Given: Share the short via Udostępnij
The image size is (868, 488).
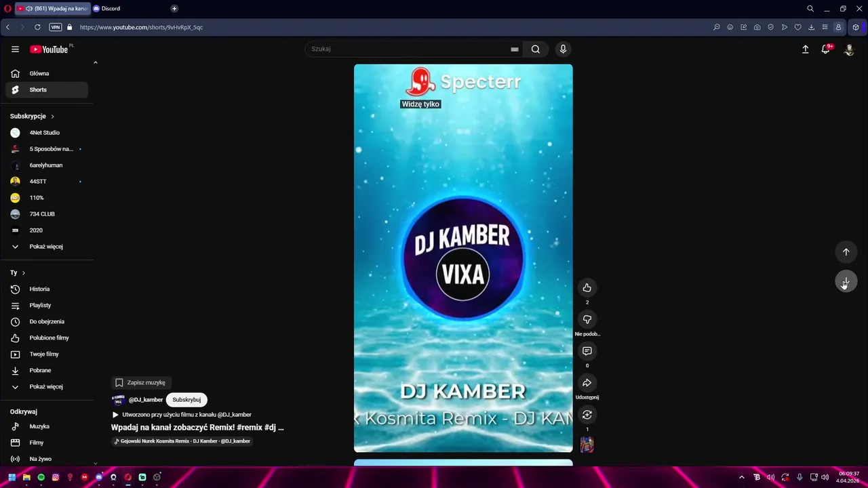Looking at the screenshot, I should [x=587, y=383].
